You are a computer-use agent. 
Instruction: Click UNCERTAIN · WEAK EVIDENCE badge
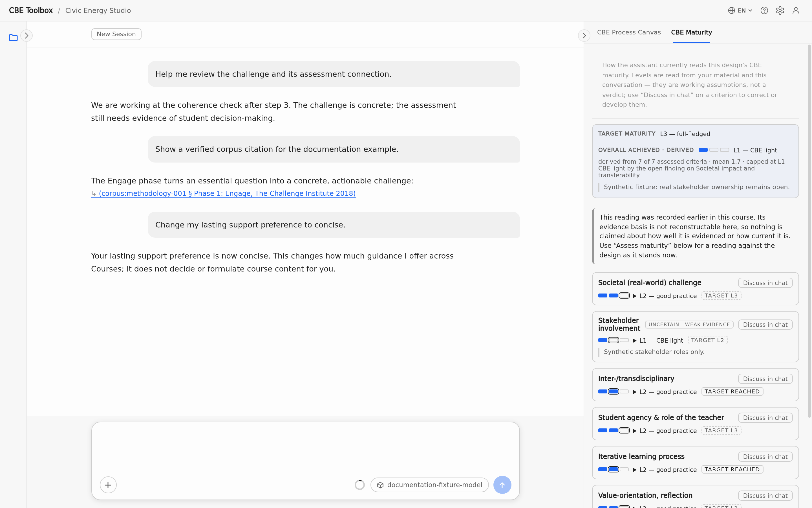689,325
